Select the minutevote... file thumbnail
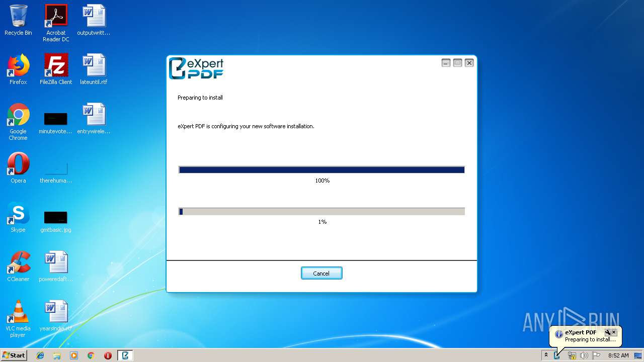644x362 pixels. coord(56,123)
